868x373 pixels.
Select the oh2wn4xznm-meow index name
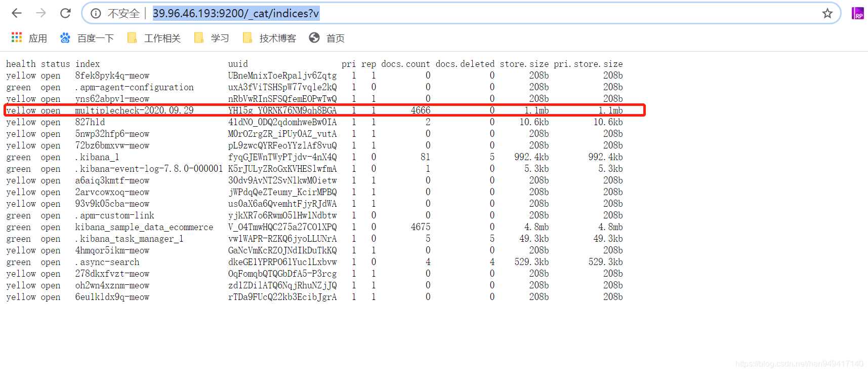pos(112,285)
